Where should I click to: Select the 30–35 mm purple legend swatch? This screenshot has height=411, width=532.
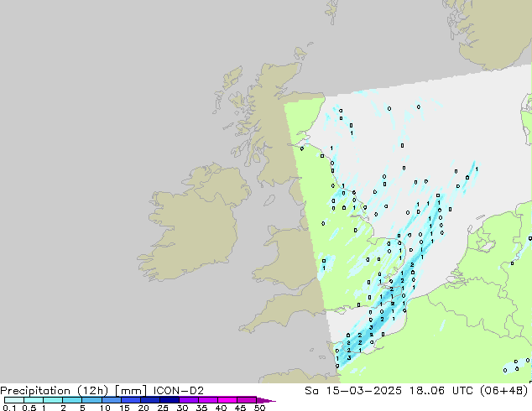(x=188, y=400)
